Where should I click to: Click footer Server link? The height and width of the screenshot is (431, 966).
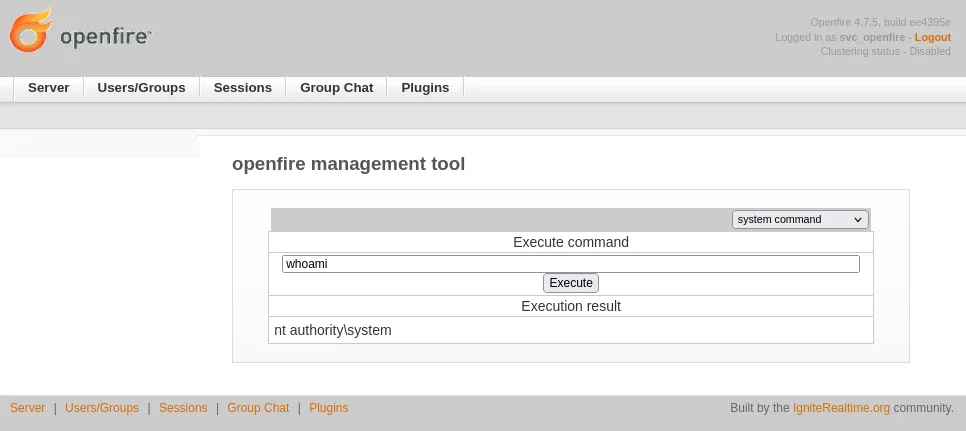point(28,408)
